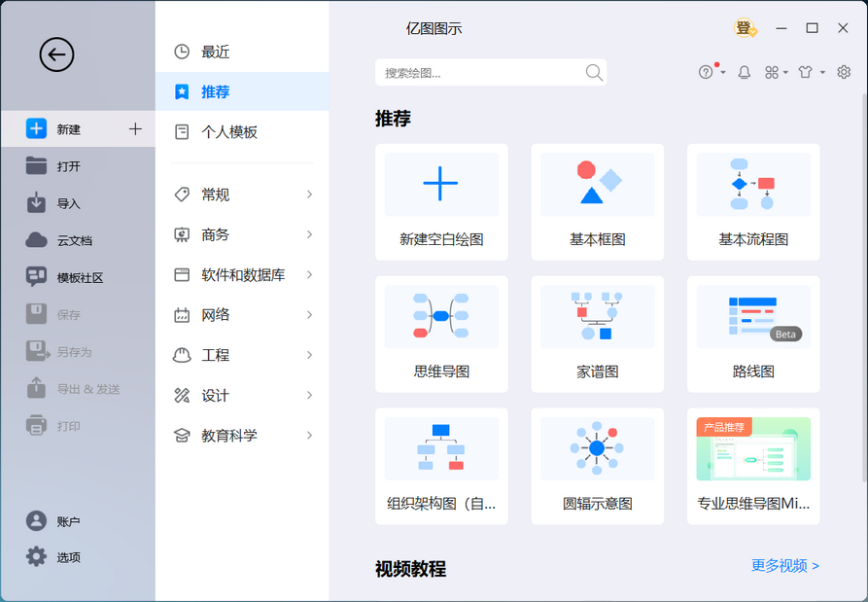Expand the 工程 category chevron
Screen dimensions: 868x602
pos(309,355)
